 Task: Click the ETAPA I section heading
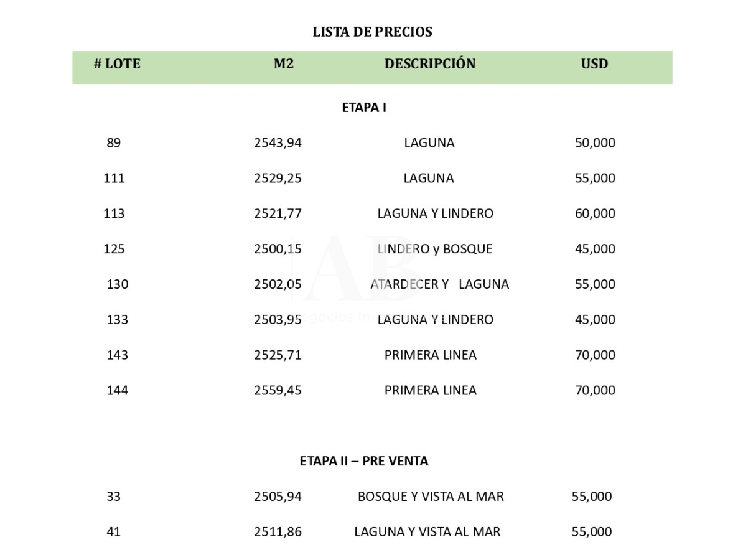click(x=364, y=108)
